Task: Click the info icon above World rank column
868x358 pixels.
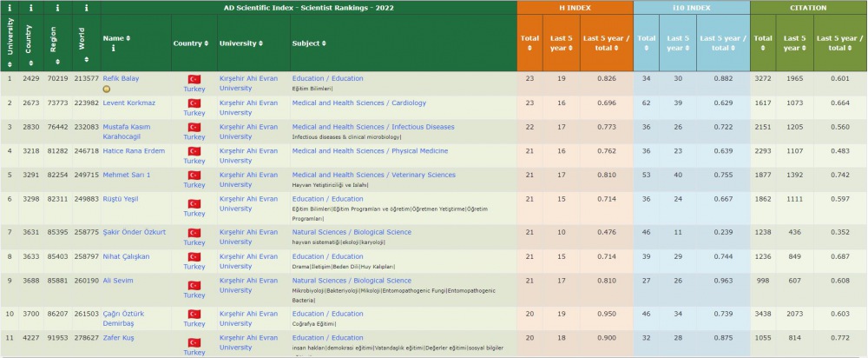Action: (x=86, y=8)
